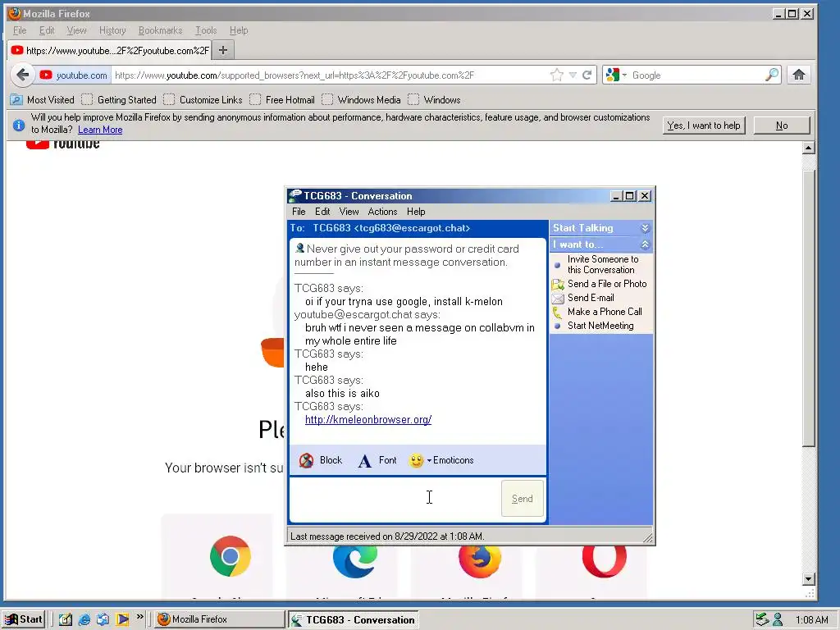Image resolution: width=840 pixels, height=630 pixels.
Task: Open the Firefox History menu
Action: tap(112, 30)
